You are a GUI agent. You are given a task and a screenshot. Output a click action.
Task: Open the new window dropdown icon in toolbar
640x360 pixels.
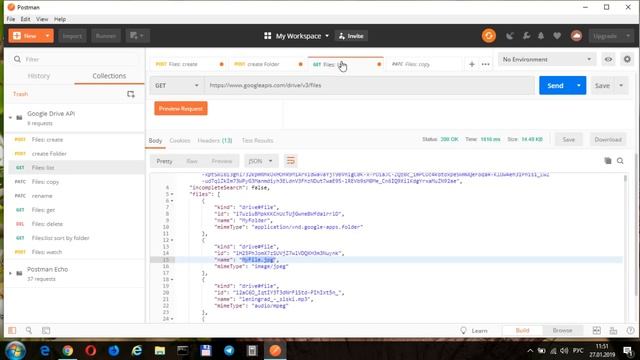click(x=137, y=36)
